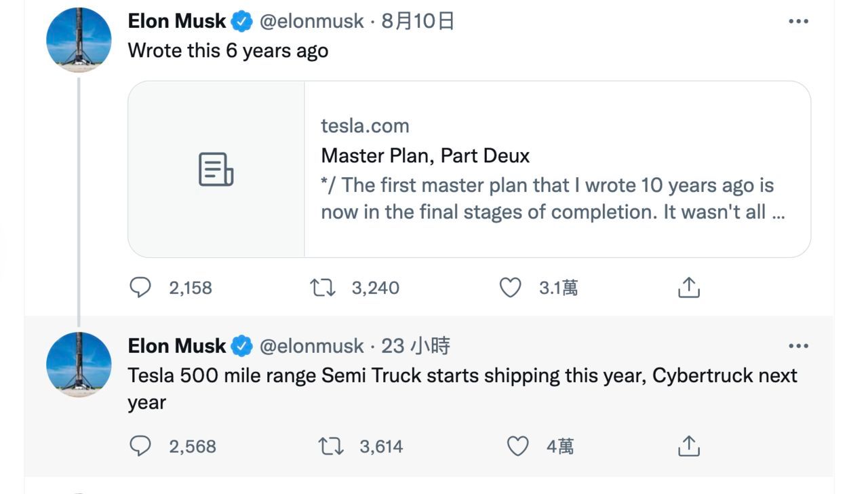Like the Semi Truck shipping tweet
The height and width of the screenshot is (494, 868).
518,446
